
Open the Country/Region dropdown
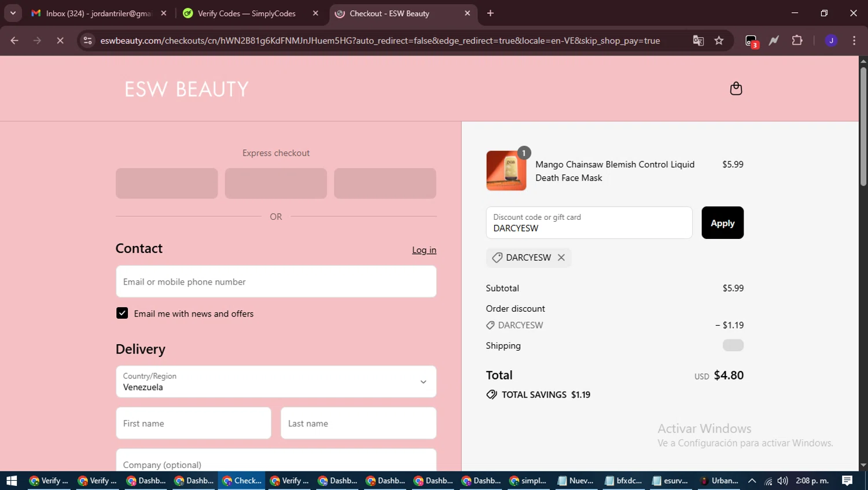point(276,381)
